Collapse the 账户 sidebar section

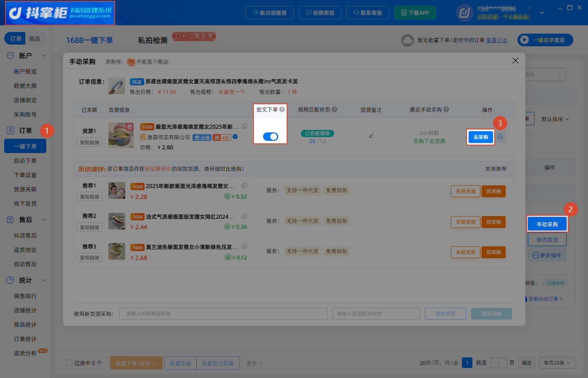[44, 56]
